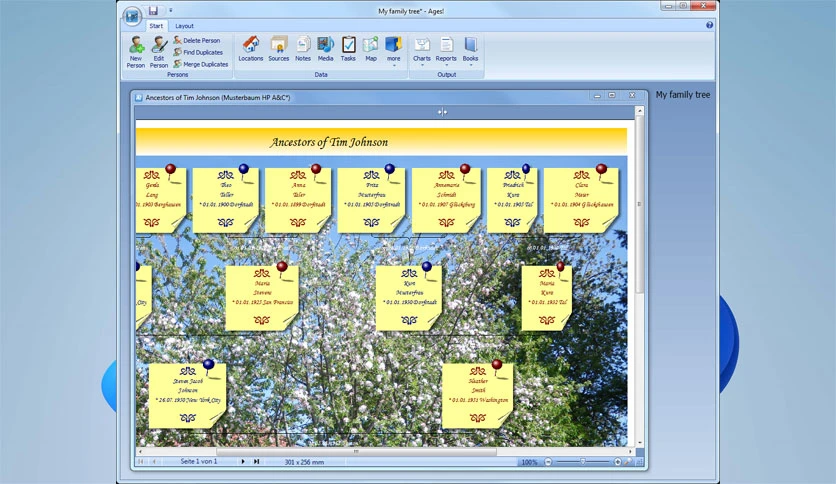Viewport: 836px width, 484px height.
Task: Click the zoom slider handle
Action: point(583,462)
